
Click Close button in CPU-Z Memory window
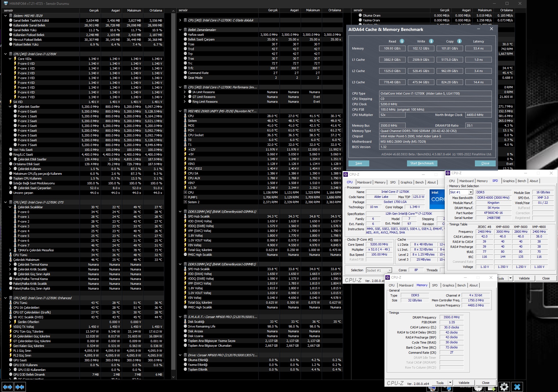[x=485, y=383]
